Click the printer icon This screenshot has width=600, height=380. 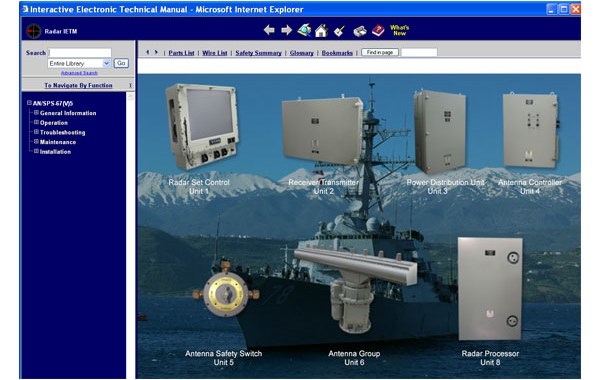coord(360,31)
